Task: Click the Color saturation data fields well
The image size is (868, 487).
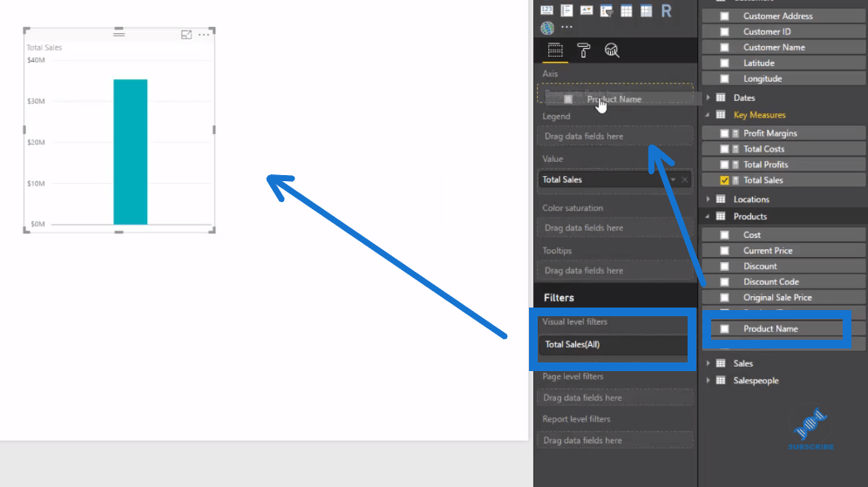Action: (x=614, y=228)
